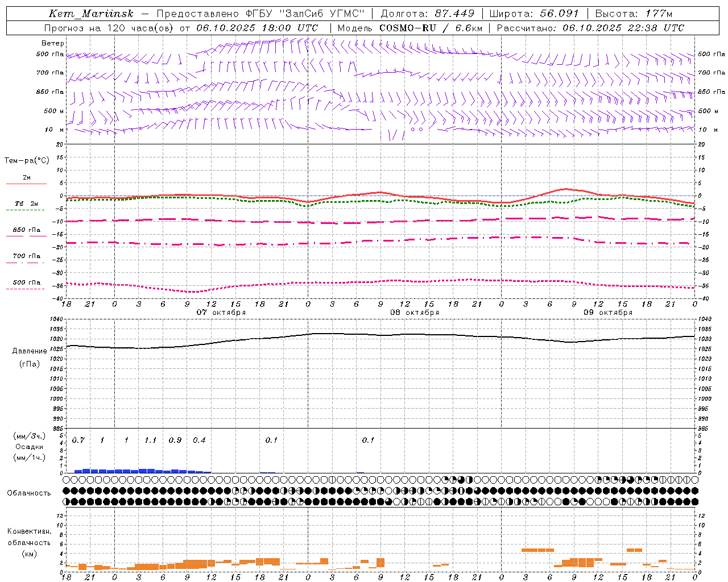Click the provider text ФГБУ "ЗапСиб УГМС"
The height and width of the screenshot is (582, 728).
click(x=304, y=14)
